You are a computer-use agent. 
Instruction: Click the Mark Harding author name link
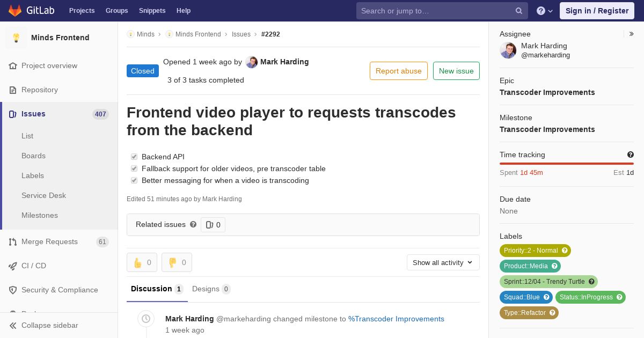point(284,62)
